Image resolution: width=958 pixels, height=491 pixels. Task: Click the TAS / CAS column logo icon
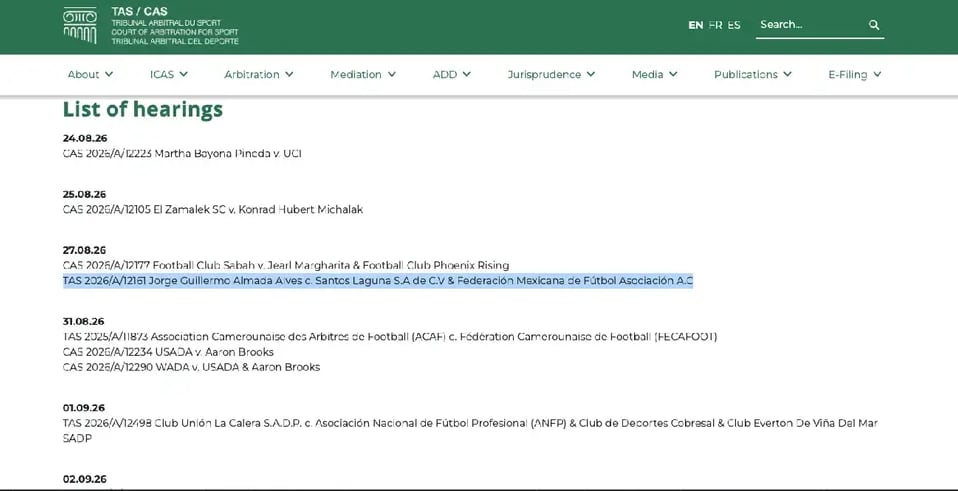coord(79,26)
